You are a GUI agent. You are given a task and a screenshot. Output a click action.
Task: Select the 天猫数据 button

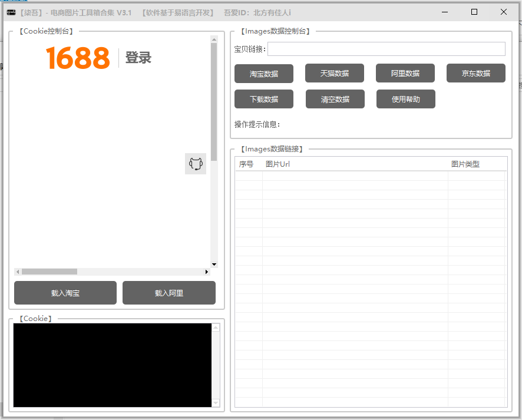(334, 73)
